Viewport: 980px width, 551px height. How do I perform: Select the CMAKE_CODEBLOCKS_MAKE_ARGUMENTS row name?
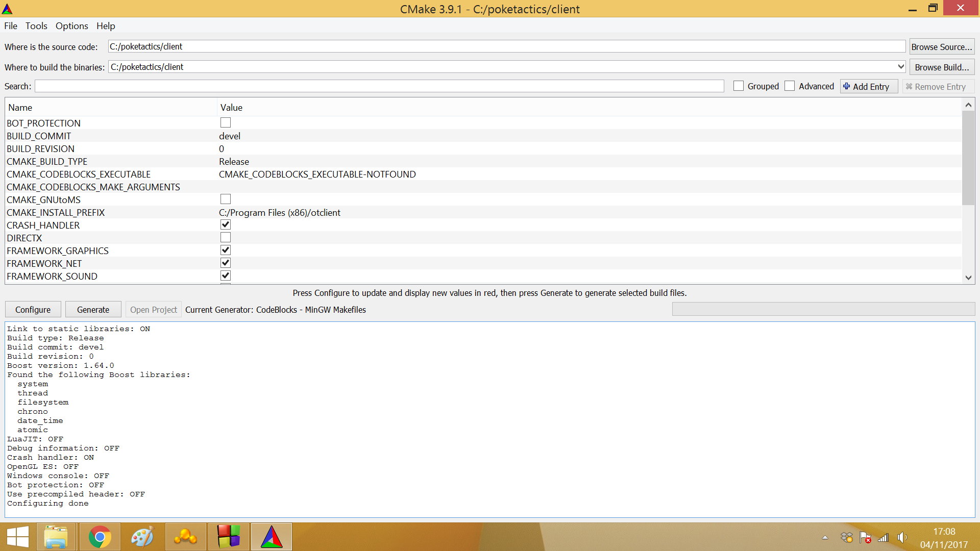coord(93,187)
